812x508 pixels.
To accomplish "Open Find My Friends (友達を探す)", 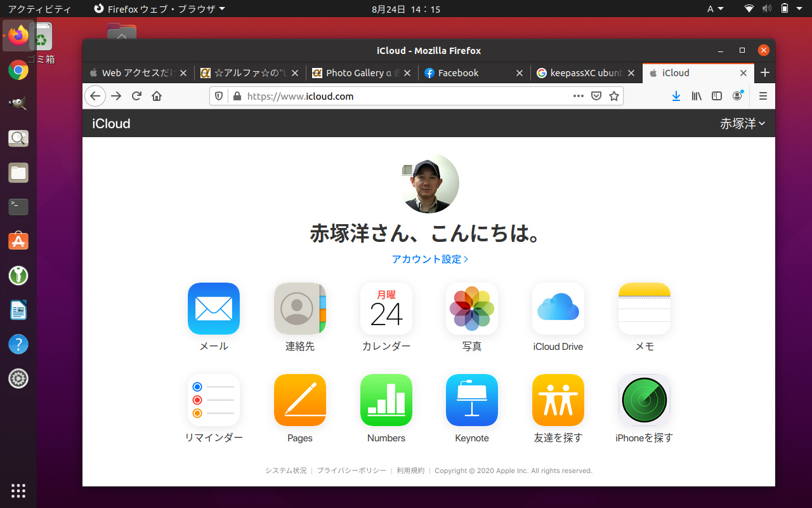I will 558,400.
